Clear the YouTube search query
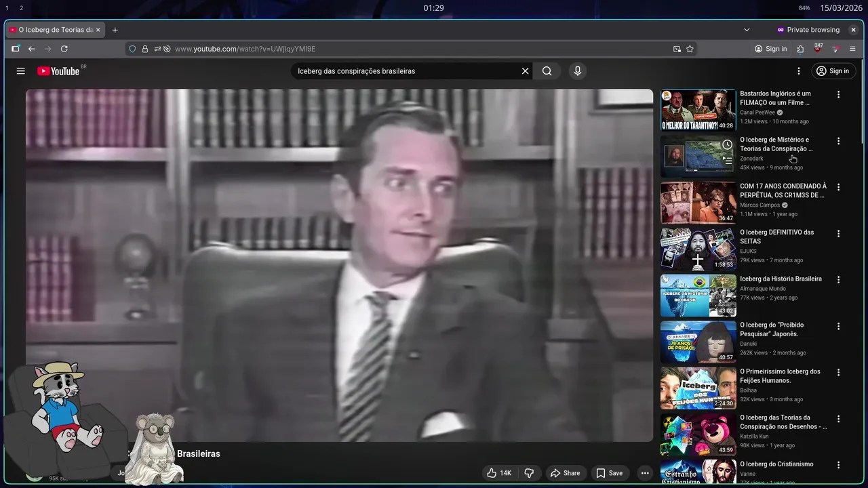 click(x=525, y=71)
